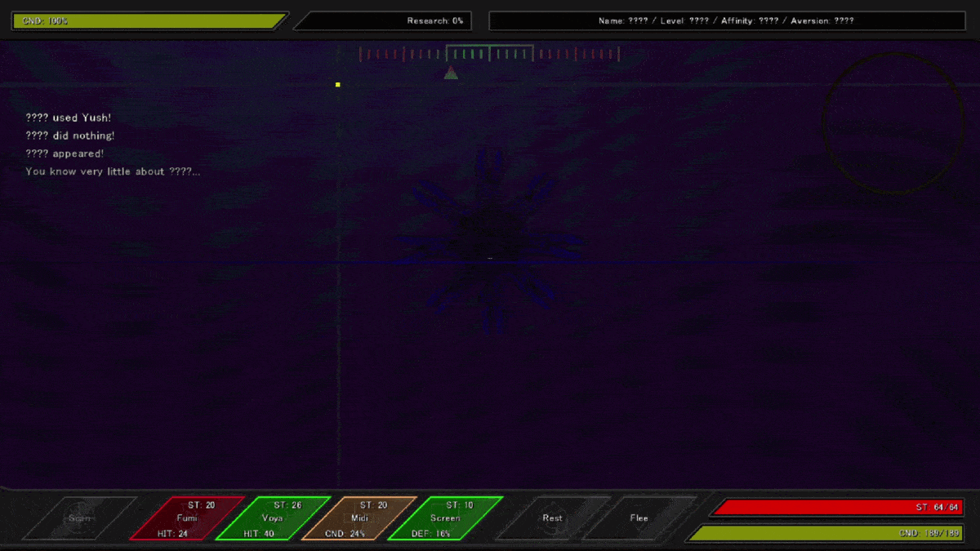Image resolution: width=980 pixels, height=551 pixels.
Task: Target the dark enemy creature in center
Action: pos(489,241)
